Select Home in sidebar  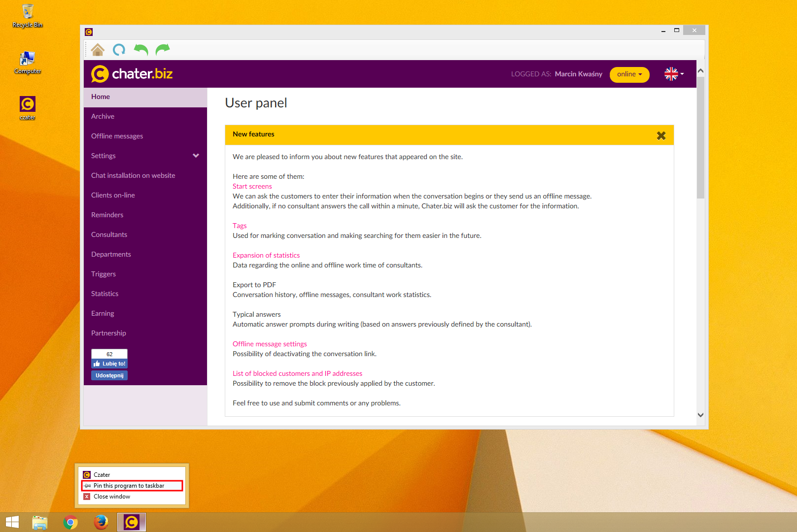coord(145,97)
